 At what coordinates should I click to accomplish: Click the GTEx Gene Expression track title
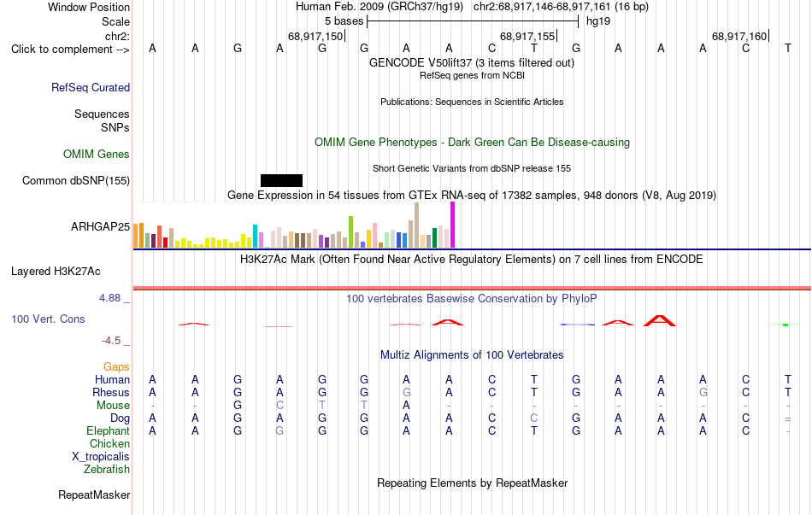pos(472,195)
